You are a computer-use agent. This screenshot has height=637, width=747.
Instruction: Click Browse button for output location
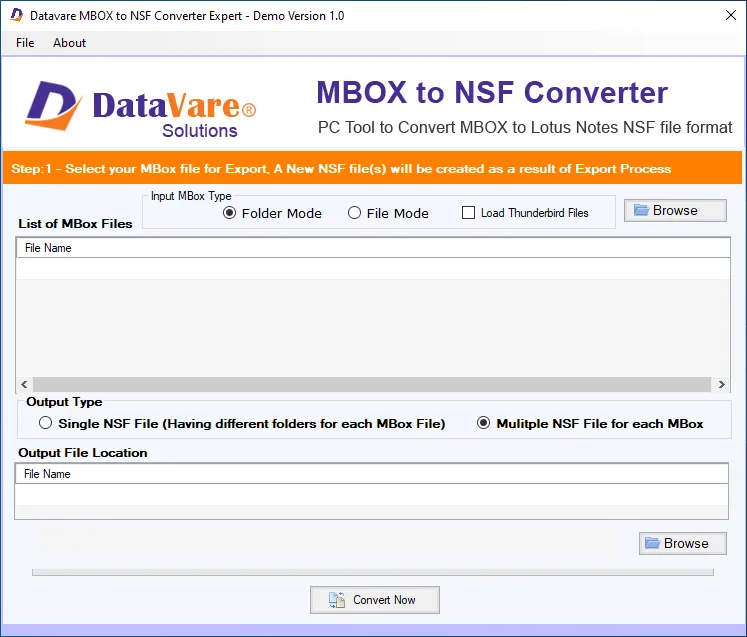682,543
